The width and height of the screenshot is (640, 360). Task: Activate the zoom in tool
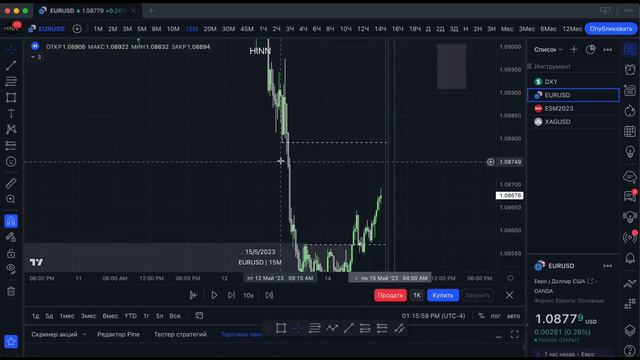coord(11,199)
